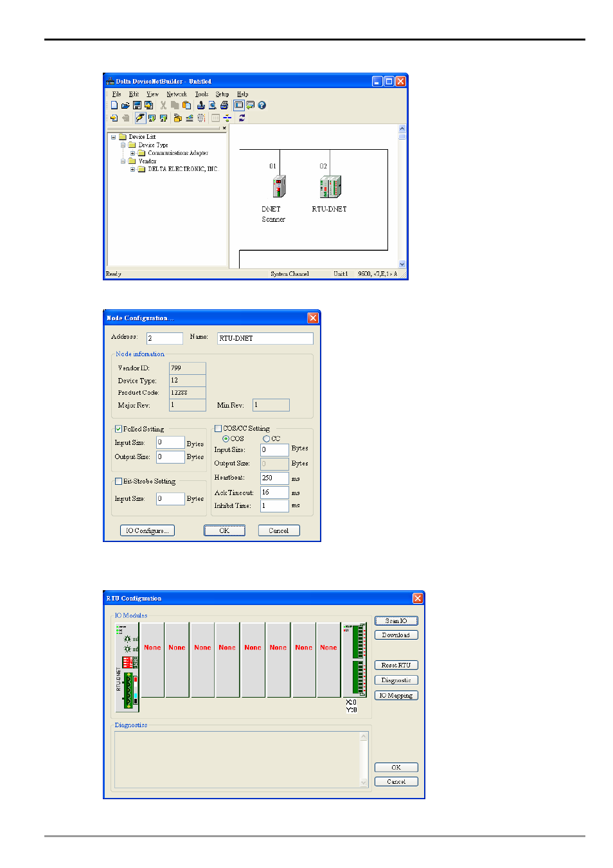This screenshot has height=868, width=613.
Task: Click OK in Node Configuration dialog
Action: [224, 530]
